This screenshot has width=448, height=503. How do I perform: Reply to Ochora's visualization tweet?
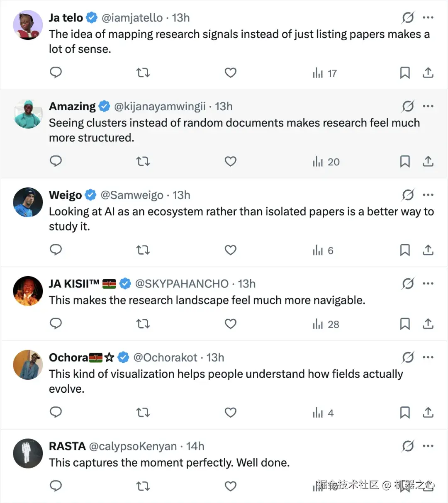point(56,413)
